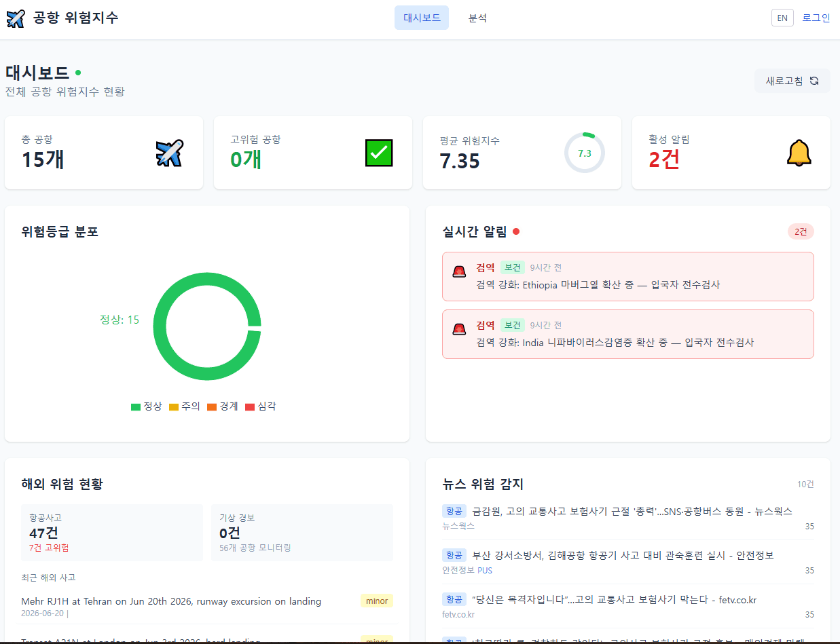The width and height of the screenshot is (840, 644).
Task: Click the 2건 badge in 실시간 알림
Action: [801, 231]
